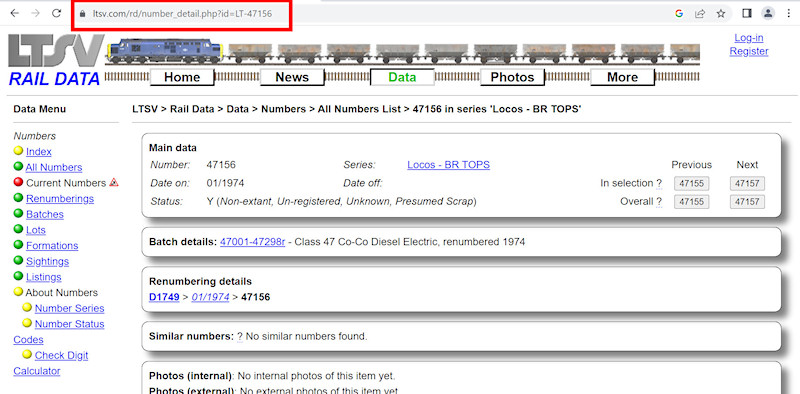Open the Renumberings link
The image size is (800, 394).
point(60,199)
